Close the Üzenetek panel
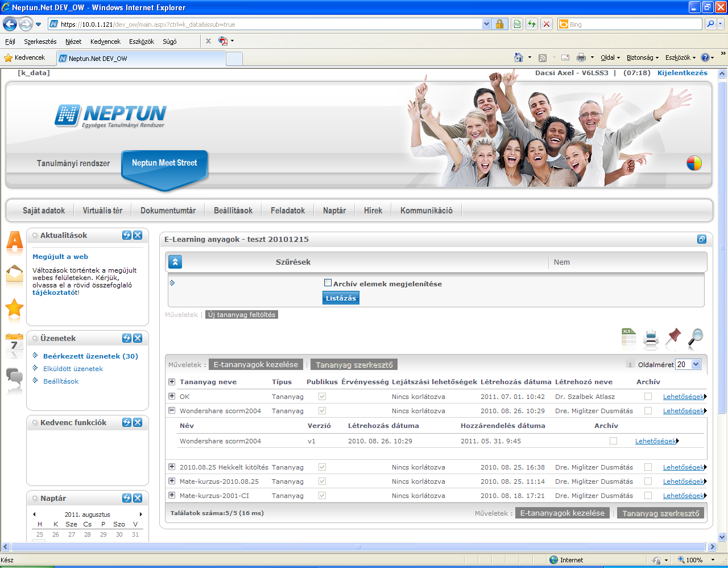Viewport: 728px width, 568px height. [138, 338]
